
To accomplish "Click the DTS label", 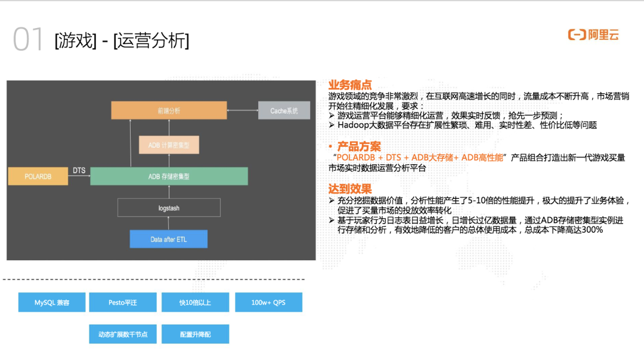I will (x=79, y=170).
